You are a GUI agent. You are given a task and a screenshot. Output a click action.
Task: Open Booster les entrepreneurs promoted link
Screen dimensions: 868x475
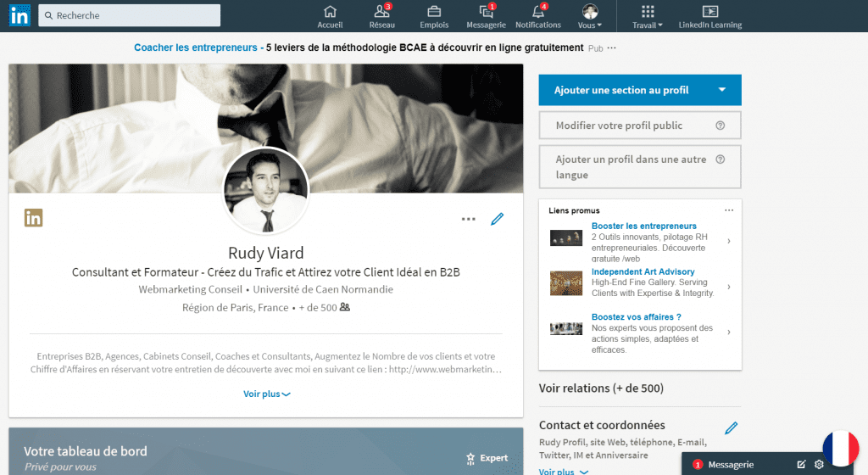click(644, 226)
